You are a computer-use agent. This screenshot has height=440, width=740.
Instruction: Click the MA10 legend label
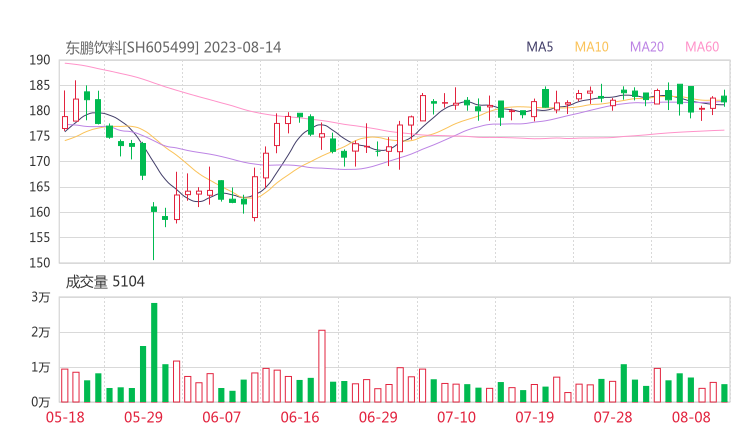[x=591, y=47]
